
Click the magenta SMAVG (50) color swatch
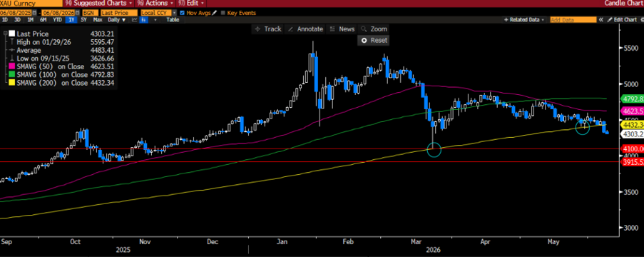12,66
